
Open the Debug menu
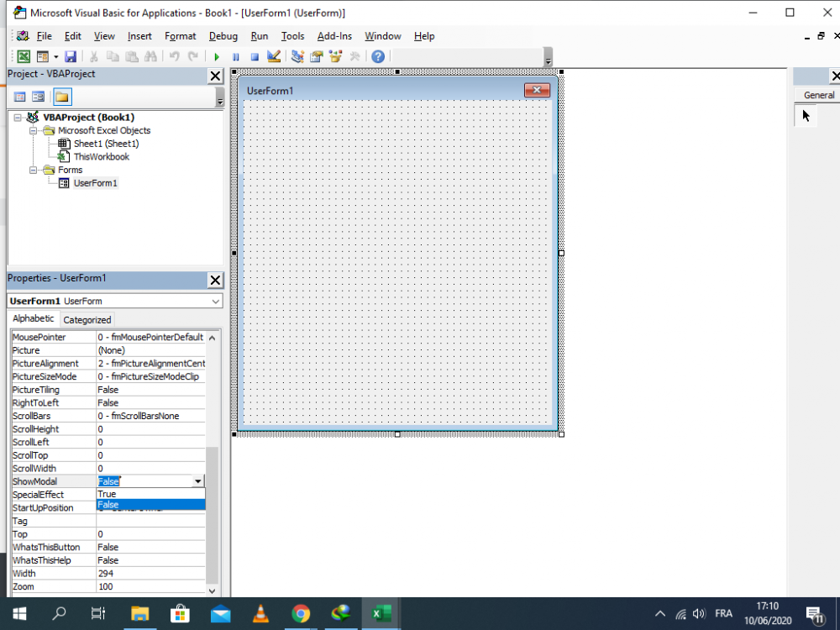(223, 36)
